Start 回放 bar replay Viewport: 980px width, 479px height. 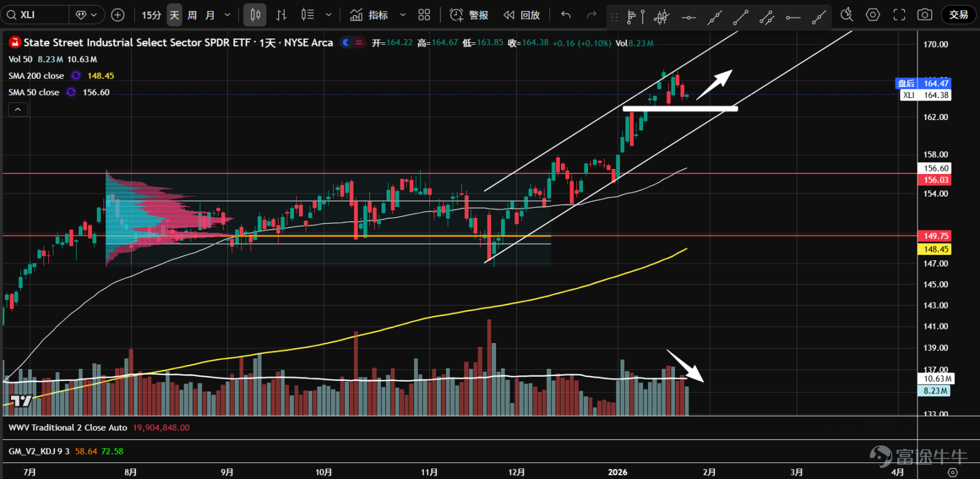click(x=522, y=15)
